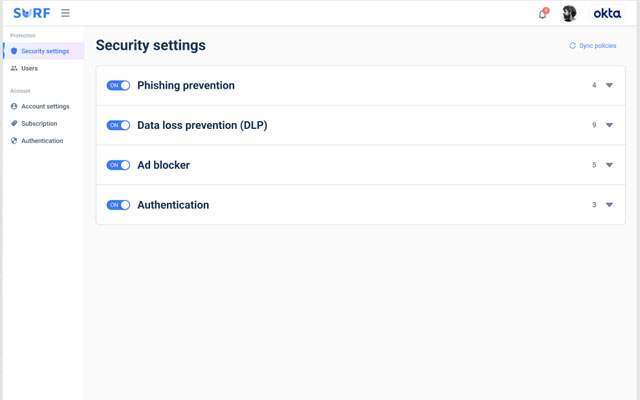
Task: Click the sync icon beside Sync policies
Action: pyautogui.click(x=573, y=46)
